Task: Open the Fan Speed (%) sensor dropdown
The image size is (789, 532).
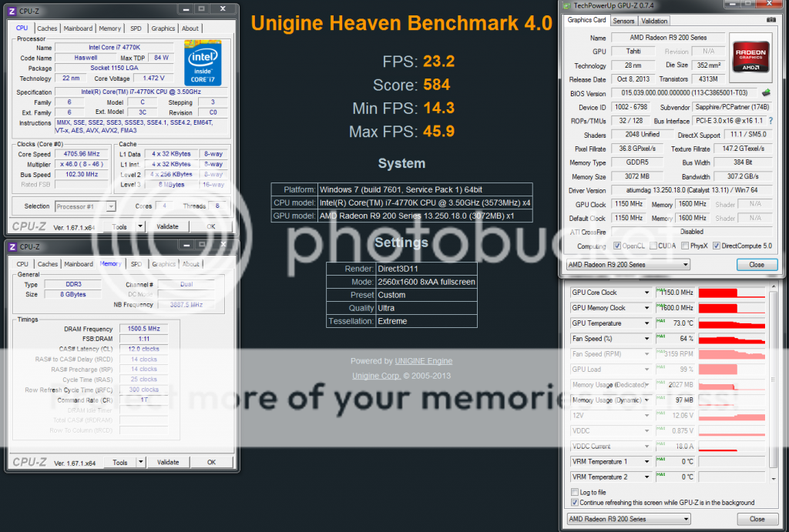Action: 646,339
